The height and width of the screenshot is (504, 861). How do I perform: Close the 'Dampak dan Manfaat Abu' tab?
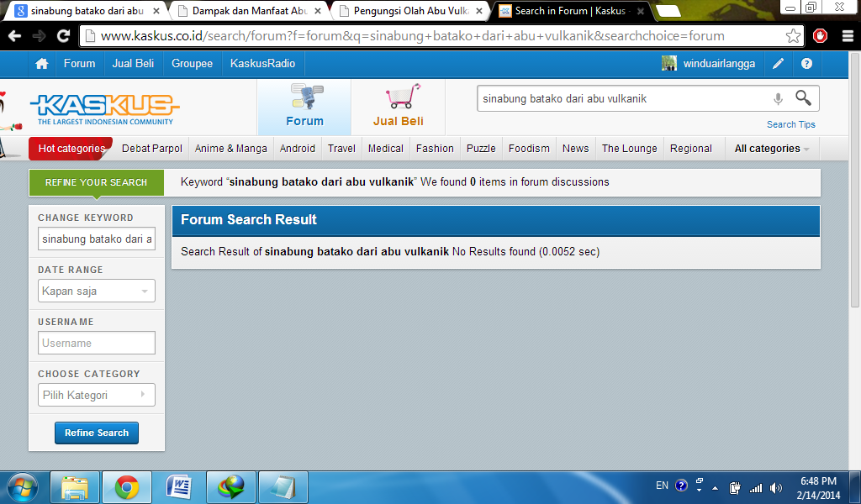pos(318,11)
